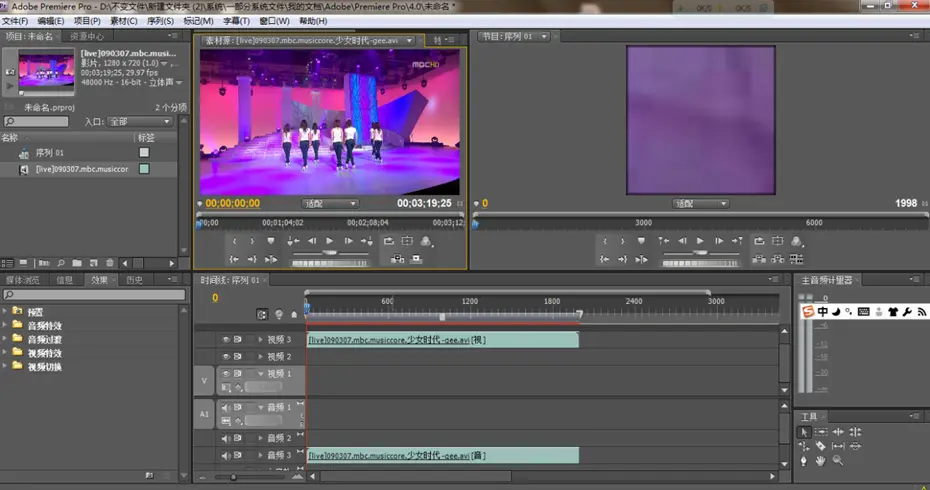
Task: Collapse the 音频 1 track triangle
Action: (260, 408)
